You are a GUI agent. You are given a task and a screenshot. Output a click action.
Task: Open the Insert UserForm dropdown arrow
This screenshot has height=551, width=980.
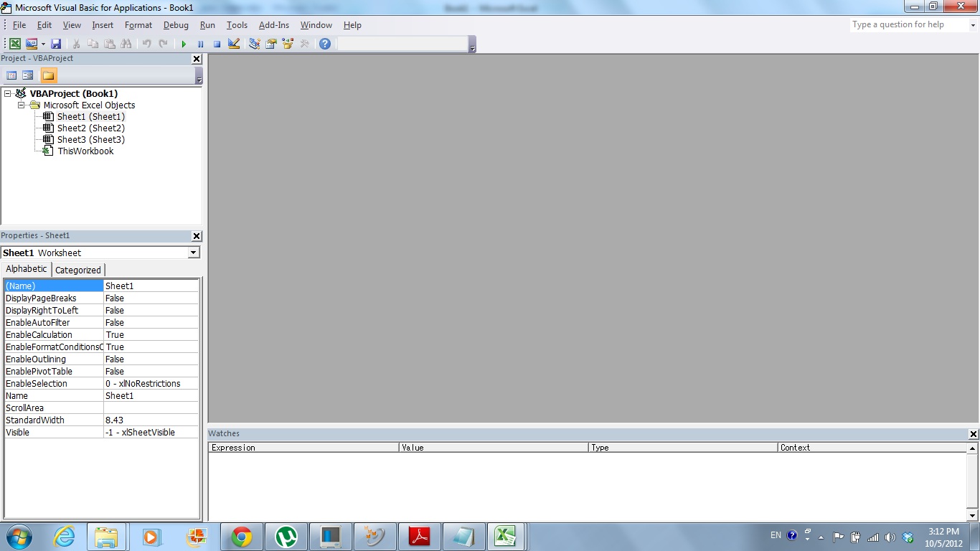point(43,44)
